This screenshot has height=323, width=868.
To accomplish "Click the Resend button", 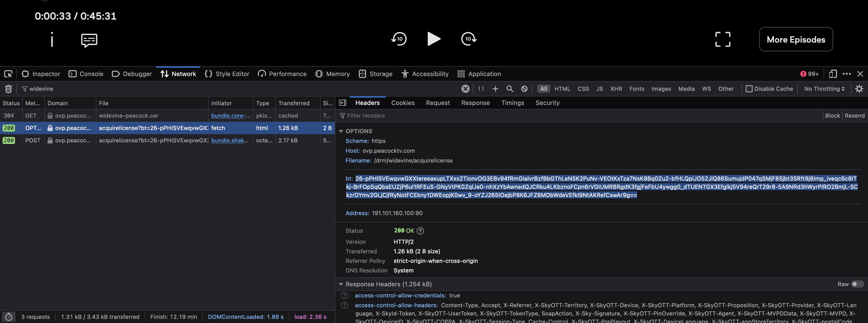I will [x=854, y=116].
